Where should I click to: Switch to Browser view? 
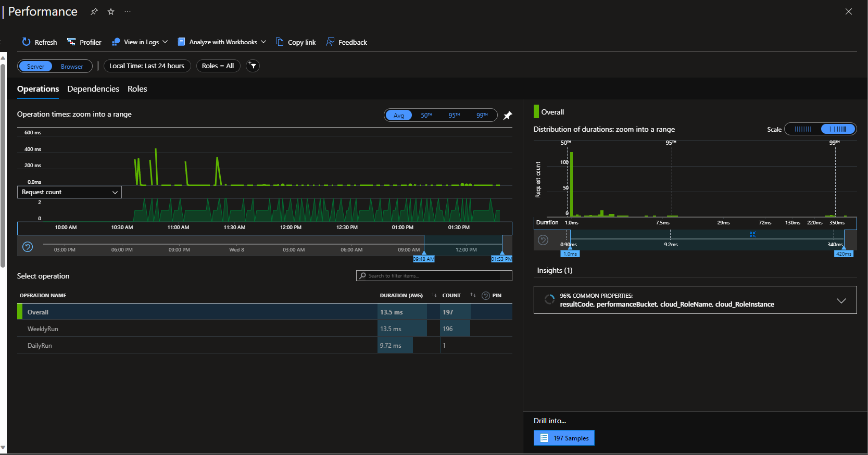tap(72, 66)
